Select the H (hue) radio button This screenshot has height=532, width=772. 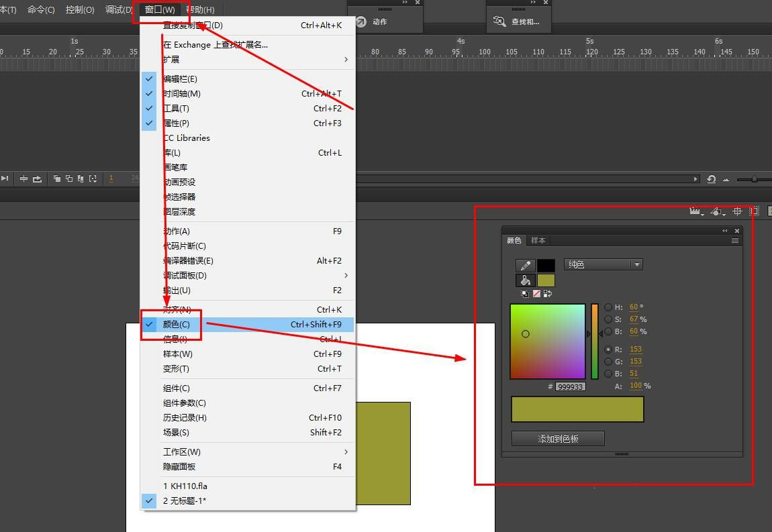[x=608, y=307]
